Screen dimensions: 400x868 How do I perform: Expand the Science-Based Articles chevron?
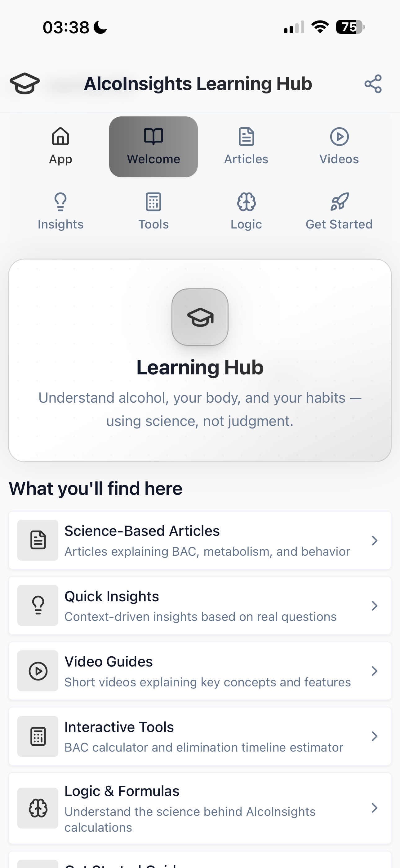pos(375,540)
